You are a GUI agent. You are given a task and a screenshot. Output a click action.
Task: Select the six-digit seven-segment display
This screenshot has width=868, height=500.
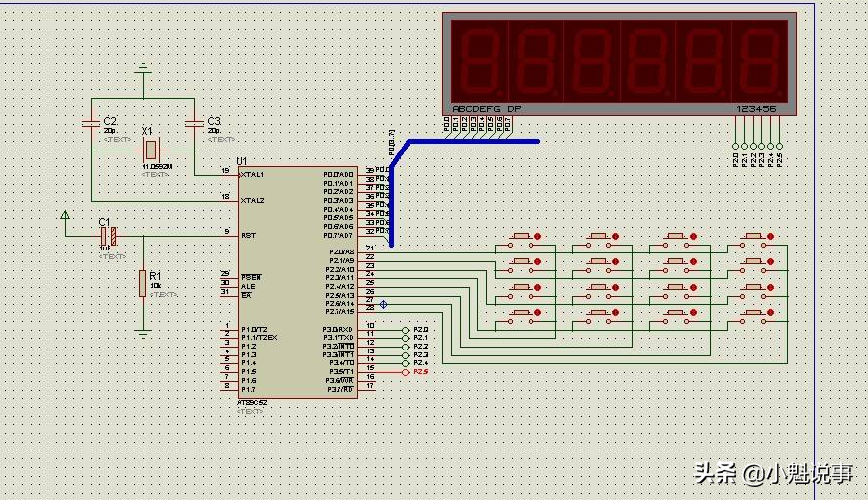[x=620, y=63]
